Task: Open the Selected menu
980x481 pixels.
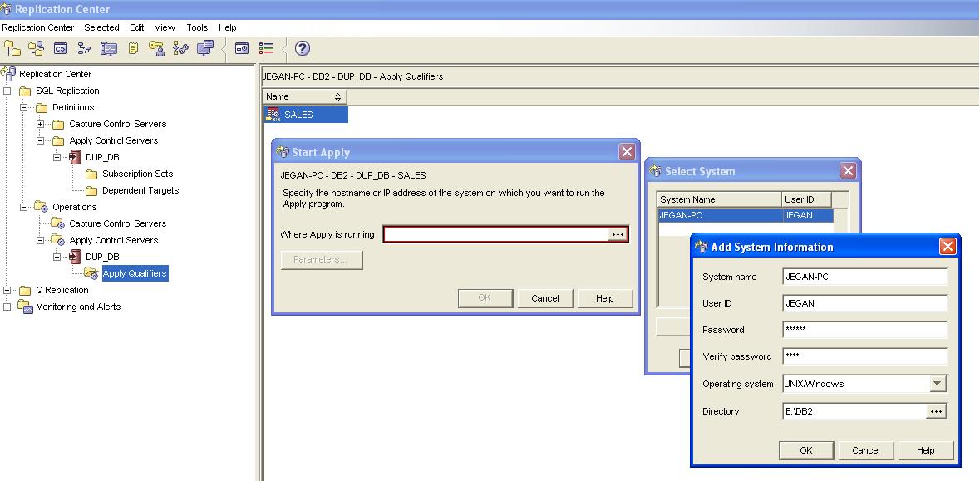Action: click(x=101, y=27)
